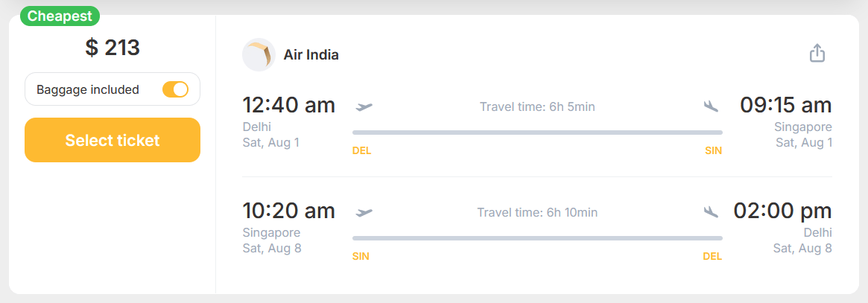This screenshot has width=868, height=303.
Task: Click the return SIN to DEL route bar
Action: click(536, 238)
